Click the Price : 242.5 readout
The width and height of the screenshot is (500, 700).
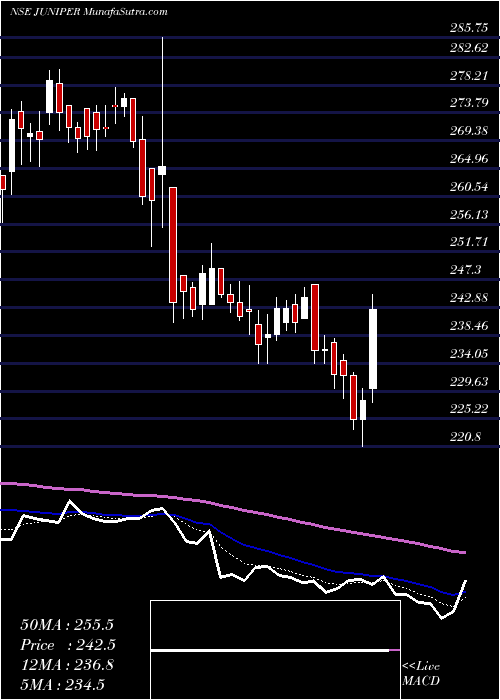pos(68,645)
